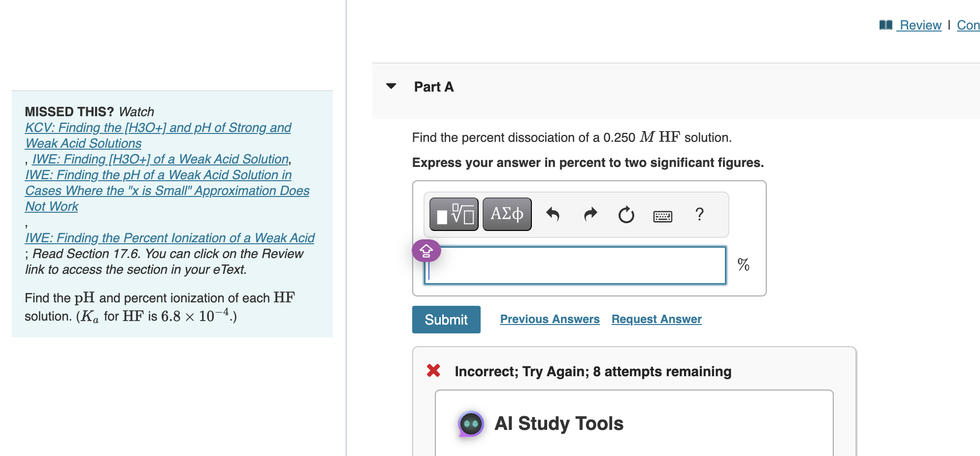This screenshot has width=980, height=456.
Task: Open the keyboard shortcuts tool
Action: pyautogui.click(x=662, y=216)
